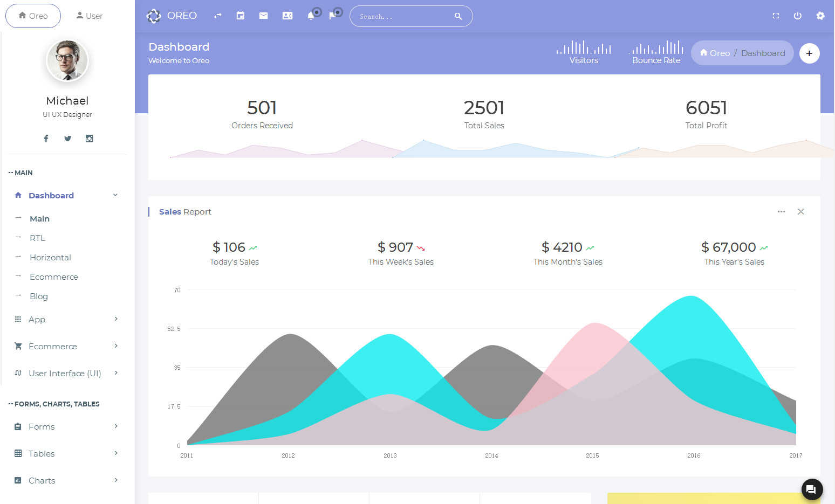Click the Ecommerce cart icon
Screen dimensions: 835x504
[18, 346]
